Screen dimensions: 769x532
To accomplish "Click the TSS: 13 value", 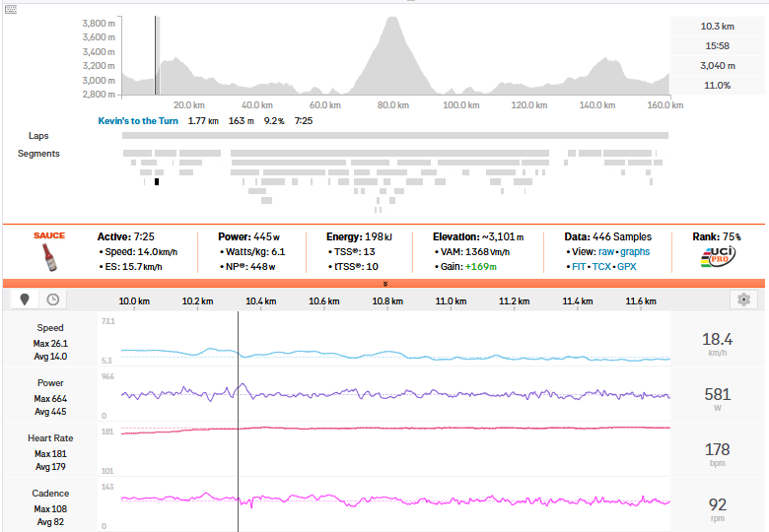I will point(354,252).
